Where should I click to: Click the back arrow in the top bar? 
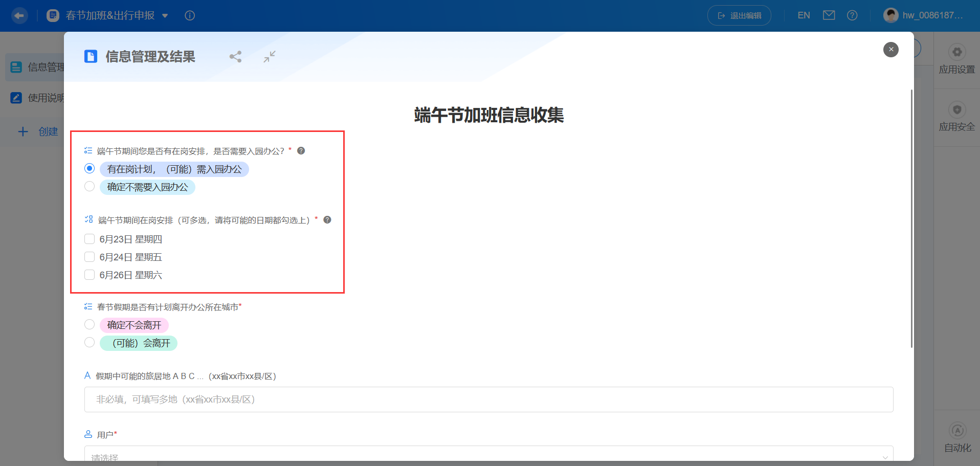point(19,15)
